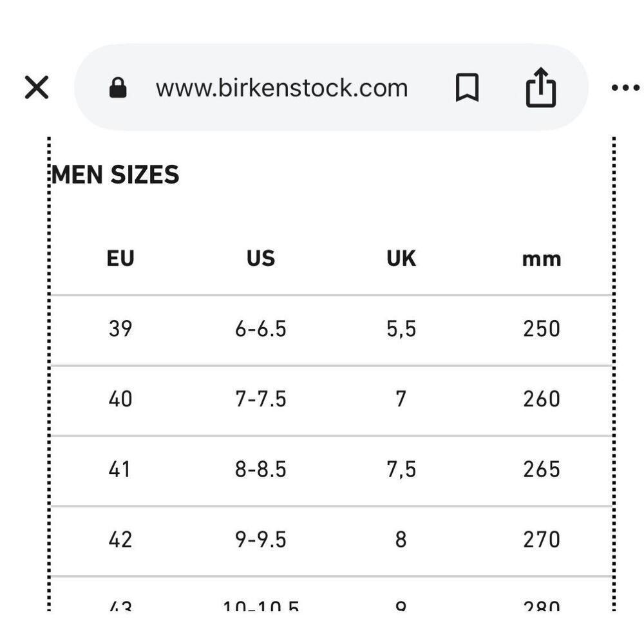Select the 270 mm cell
The image size is (644, 644).
tap(542, 540)
